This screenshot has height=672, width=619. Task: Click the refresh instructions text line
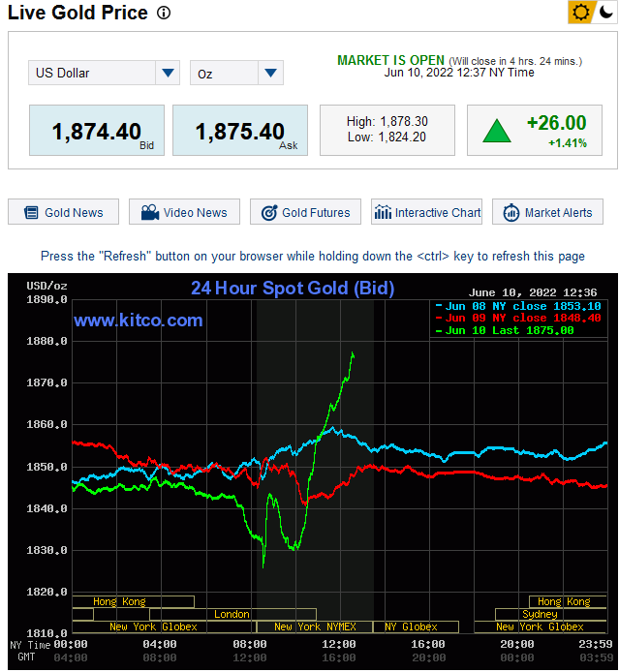click(313, 257)
